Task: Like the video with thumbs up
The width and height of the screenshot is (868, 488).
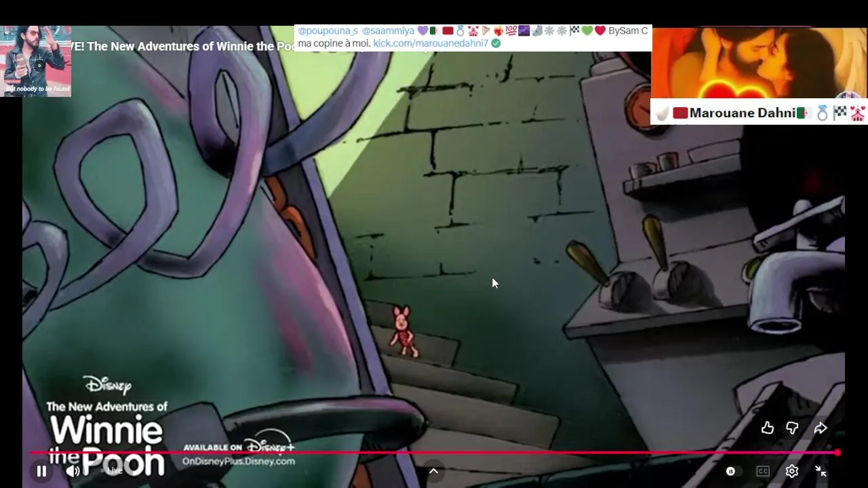Action: tap(768, 428)
